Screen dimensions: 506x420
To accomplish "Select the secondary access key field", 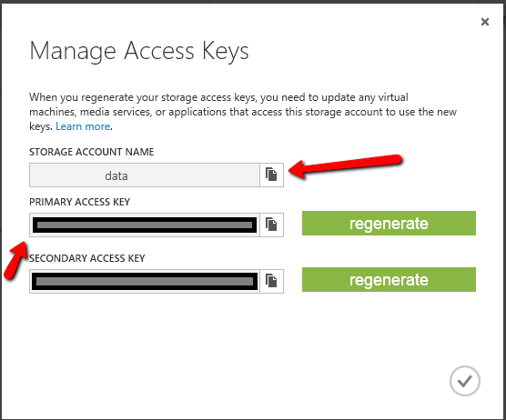I will (145, 281).
